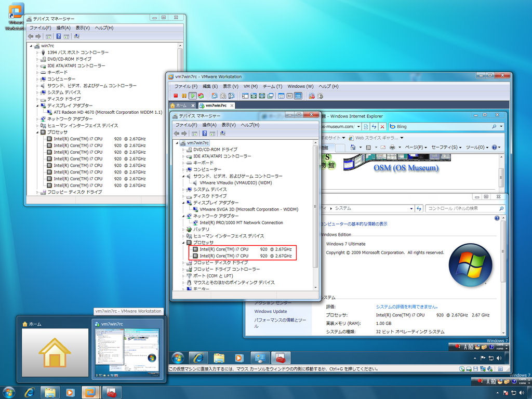Click the scan for hardware changes icon in guest Device Manager
Screen dimensions: 532x399
click(222, 134)
